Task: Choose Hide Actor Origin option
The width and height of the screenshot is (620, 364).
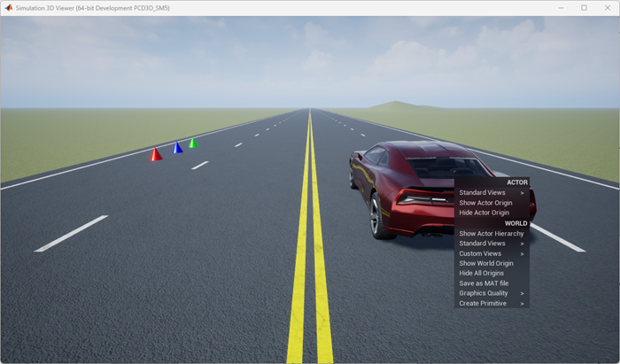Action: coord(492,213)
